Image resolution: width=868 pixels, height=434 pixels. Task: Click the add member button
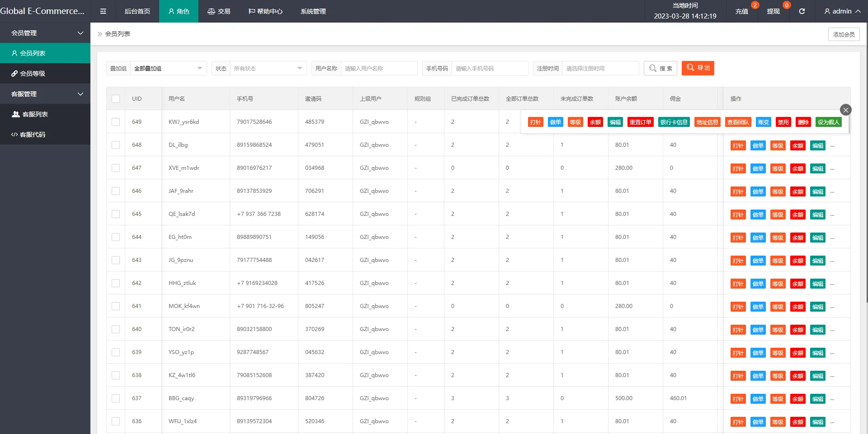tap(844, 34)
